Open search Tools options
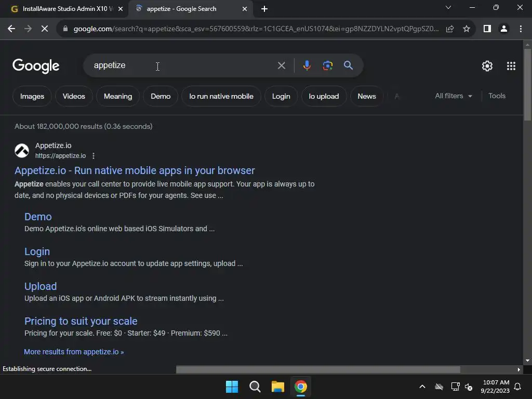 497,96
